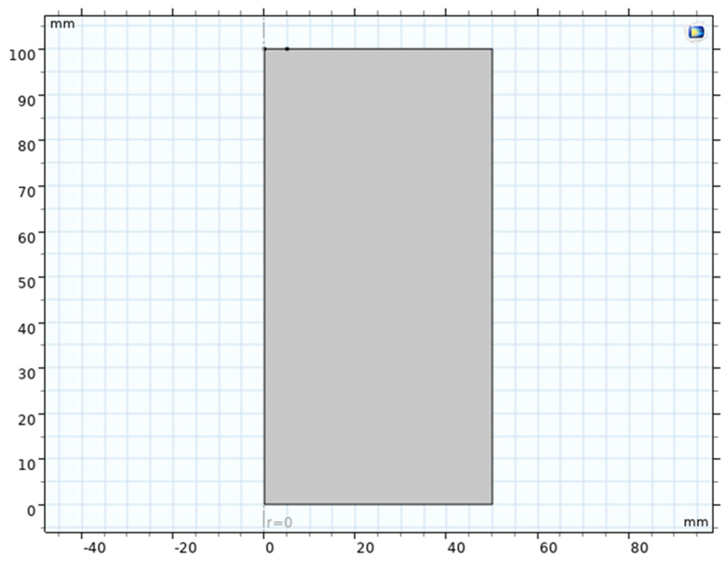
Task: Select the black point on the top edge
Action: 287,49
